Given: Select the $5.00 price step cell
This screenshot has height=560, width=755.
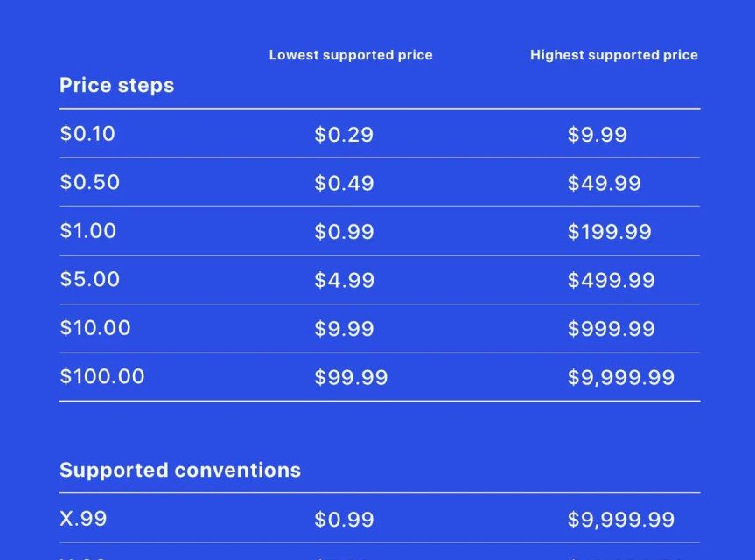Looking at the screenshot, I should tap(89, 280).
